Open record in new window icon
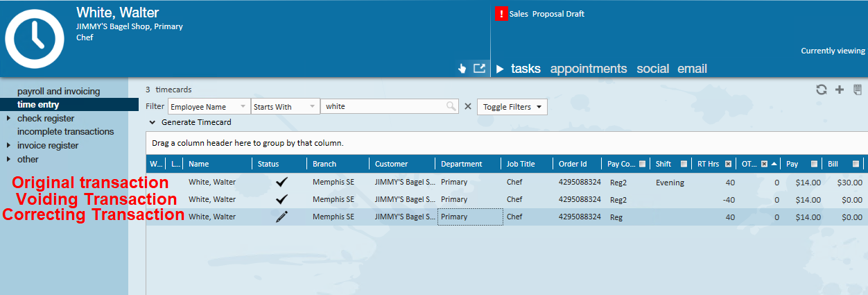868x295 pixels. 479,68
